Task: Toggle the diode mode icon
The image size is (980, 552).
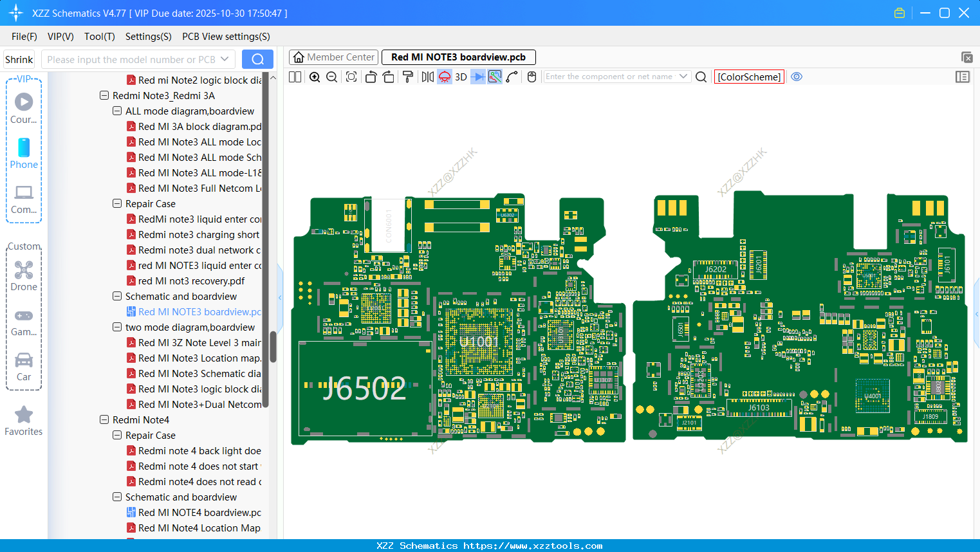Action: point(478,77)
